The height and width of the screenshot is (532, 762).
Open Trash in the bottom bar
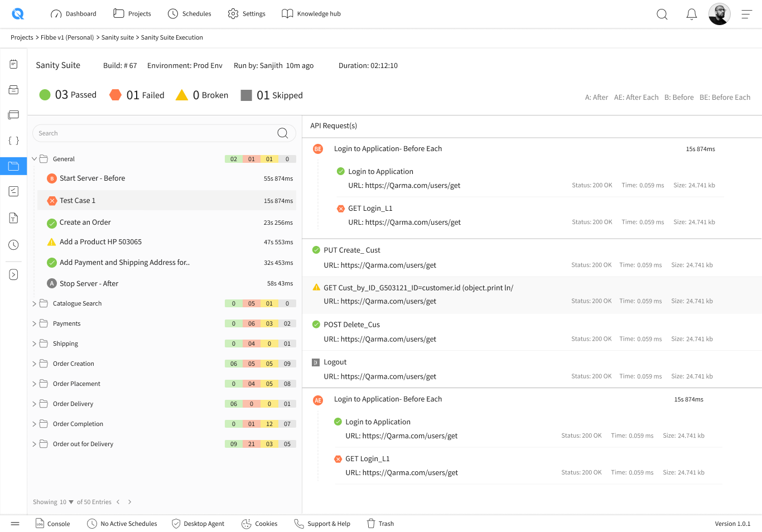[380, 524]
